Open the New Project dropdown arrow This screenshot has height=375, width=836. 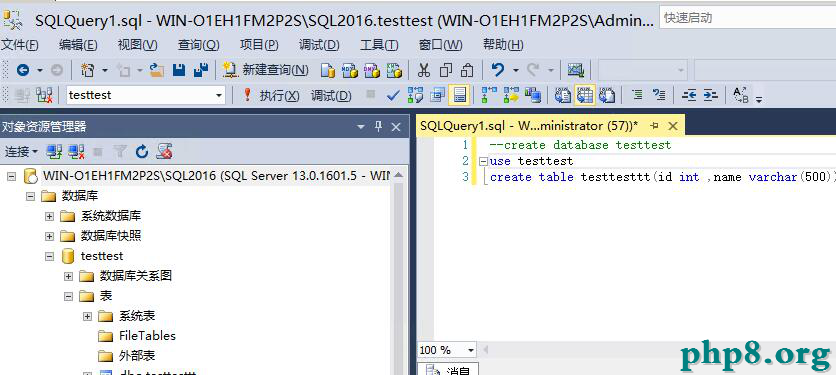(x=104, y=70)
